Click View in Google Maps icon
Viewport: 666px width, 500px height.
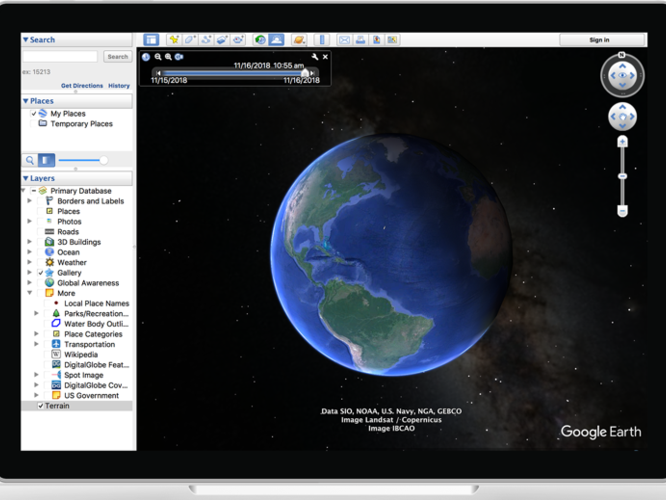coord(392,40)
